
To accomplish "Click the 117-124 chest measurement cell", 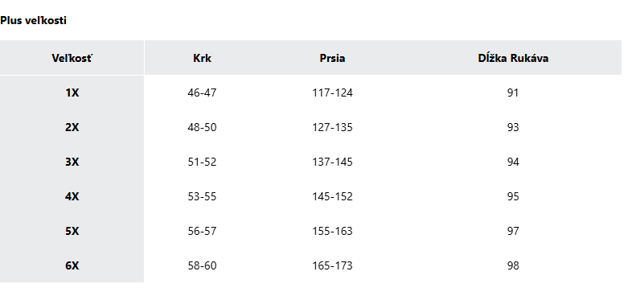I will 332,93.
